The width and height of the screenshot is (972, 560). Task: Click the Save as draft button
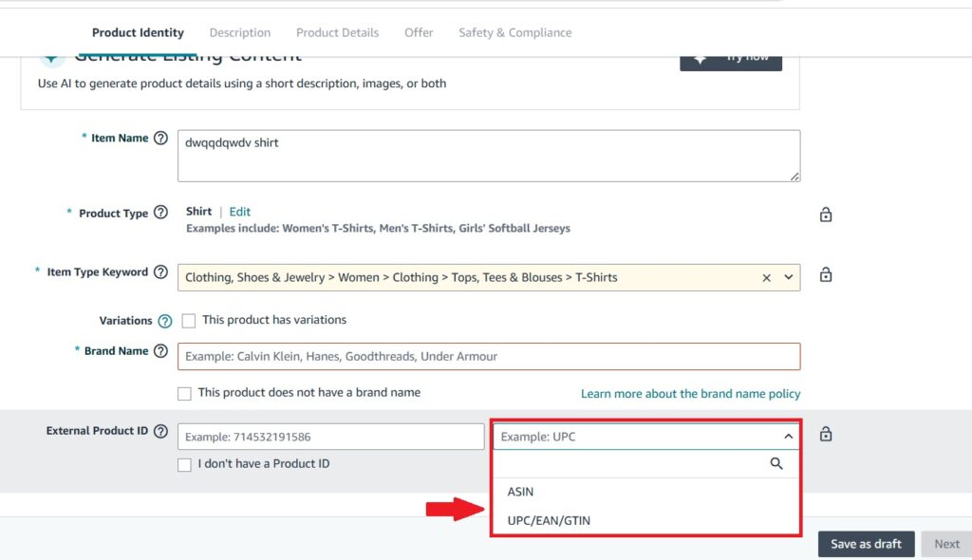click(x=866, y=544)
